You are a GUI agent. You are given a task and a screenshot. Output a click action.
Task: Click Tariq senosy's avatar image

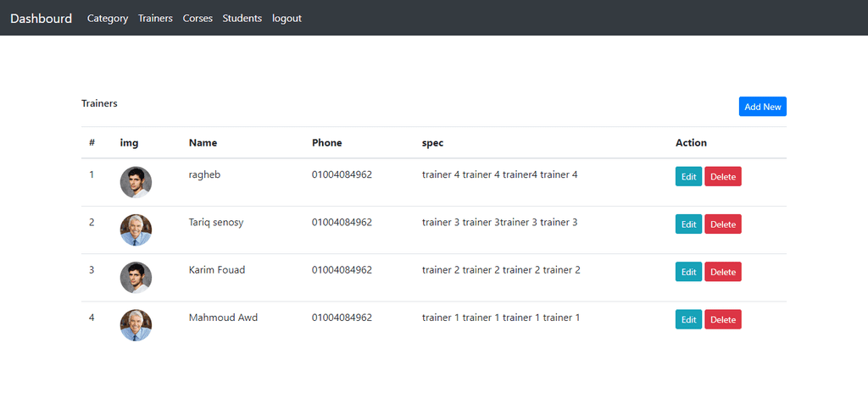point(136,229)
